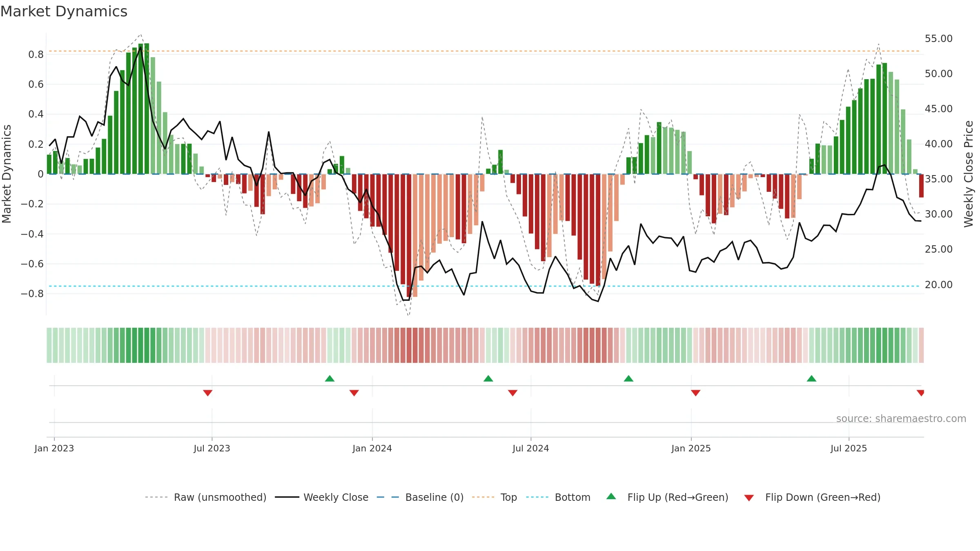Select the red flip-down marker before Jul 2024
980x551 pixels.
[x=512, y=393]
